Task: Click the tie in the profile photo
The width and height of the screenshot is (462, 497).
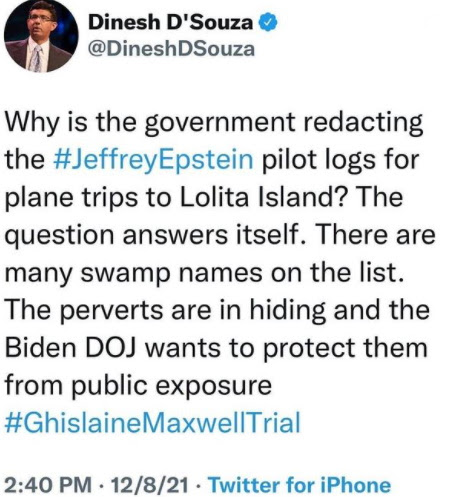Action: coord(35,59)
